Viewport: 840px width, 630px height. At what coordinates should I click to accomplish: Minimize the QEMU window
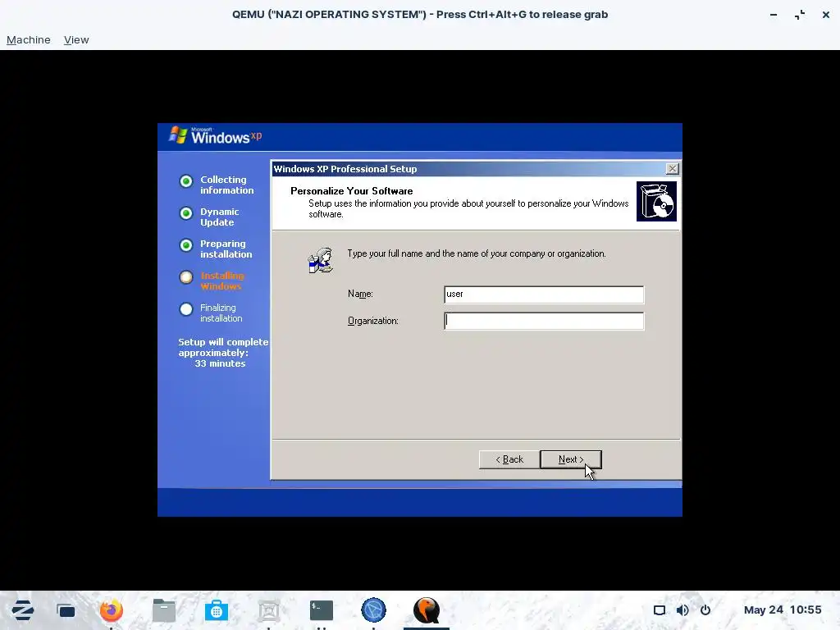pyautogui.click(x=774, y=15)
